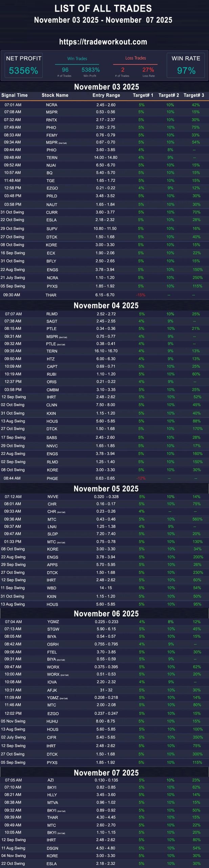
Task: Click the November 06 2025 section heading
Action: 106,614
